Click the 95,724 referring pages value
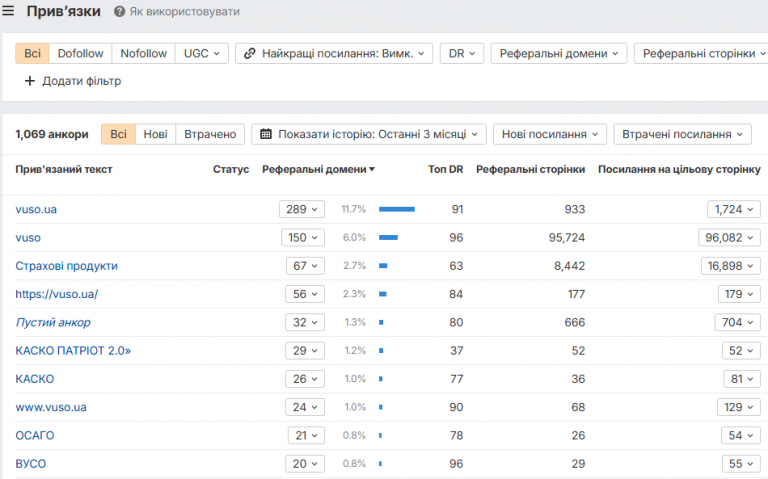The height and width of the screenshot is (479, 768). 567,238
